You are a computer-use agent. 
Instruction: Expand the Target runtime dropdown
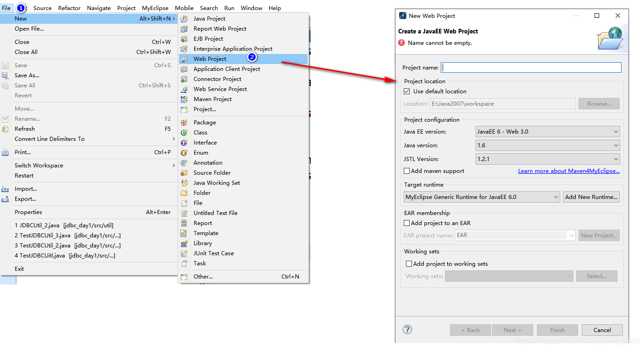482,197
